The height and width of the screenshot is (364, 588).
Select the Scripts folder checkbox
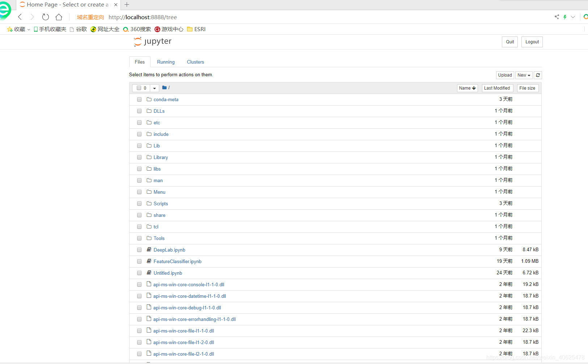tap(139, 204)
